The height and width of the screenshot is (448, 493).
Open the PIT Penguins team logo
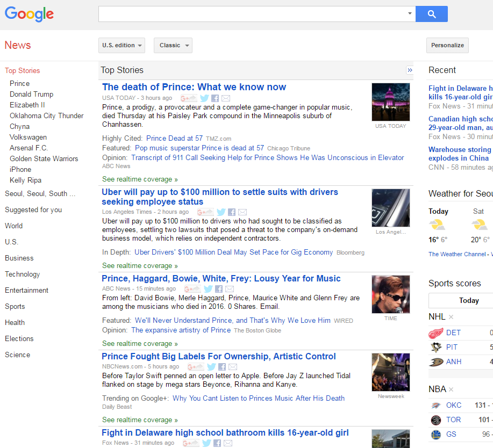(436, 347)
